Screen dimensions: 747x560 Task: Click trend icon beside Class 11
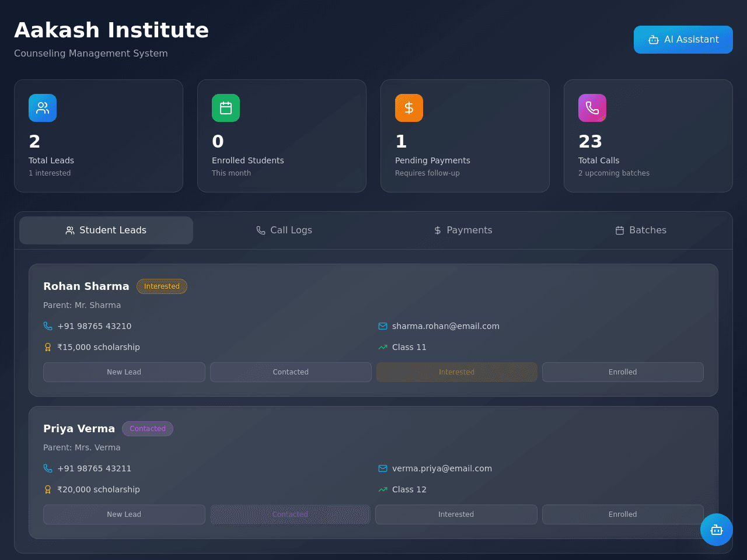pyautogui.click(x=383, y=347)
